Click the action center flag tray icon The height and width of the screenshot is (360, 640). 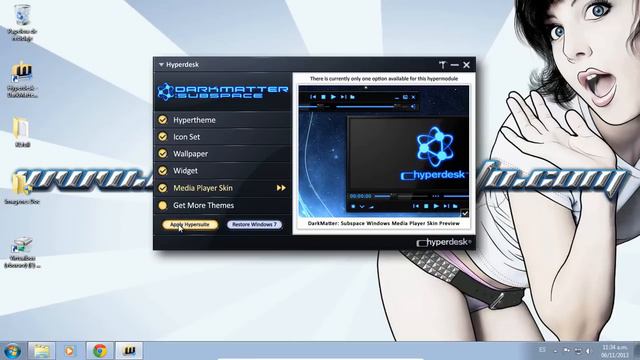point(567,351)
